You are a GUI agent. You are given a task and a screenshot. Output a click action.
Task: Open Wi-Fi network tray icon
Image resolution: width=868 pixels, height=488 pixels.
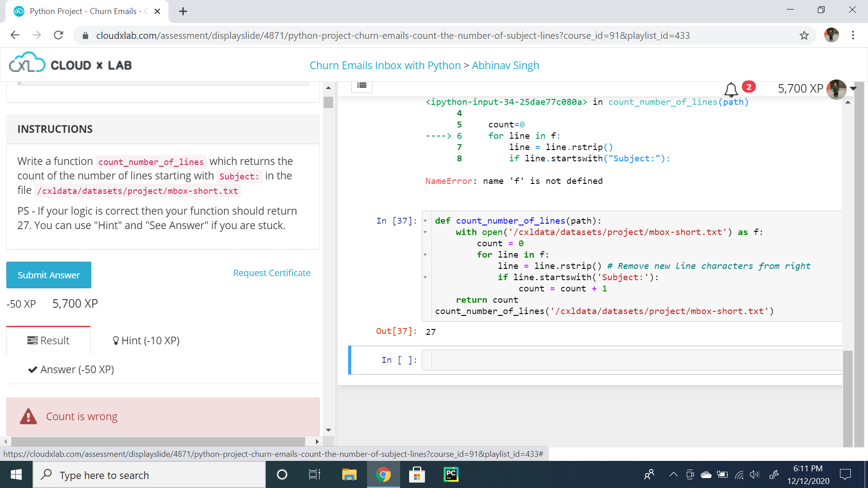(x=739, y=474)
